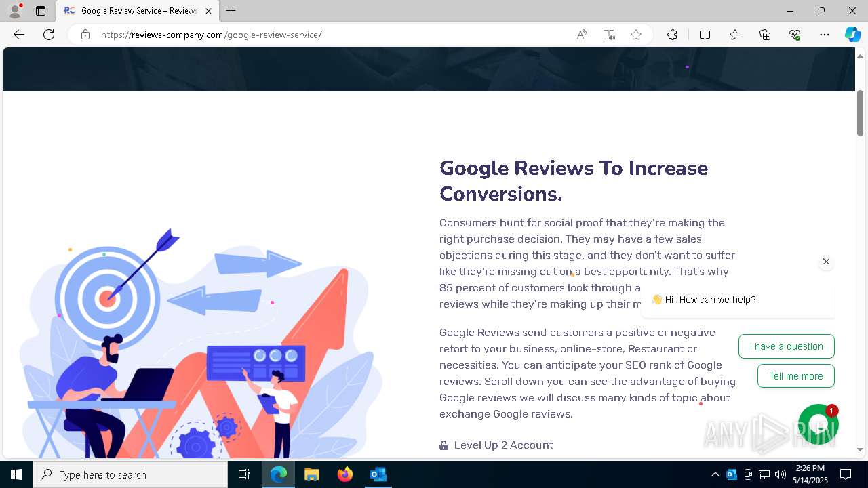Add this page to favorites
Screen dimensions: 868x488
(x=636, y=35)
